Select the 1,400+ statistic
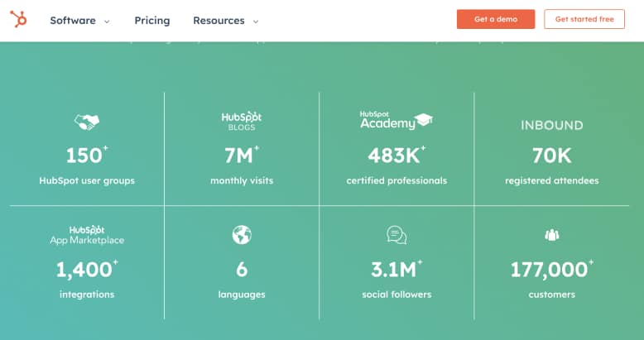 (x=87, y=270)
